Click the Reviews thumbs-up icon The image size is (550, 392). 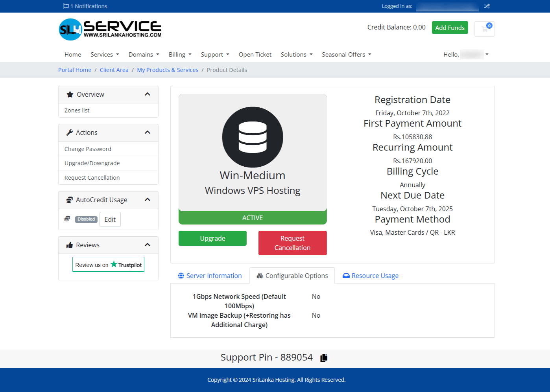70,245
